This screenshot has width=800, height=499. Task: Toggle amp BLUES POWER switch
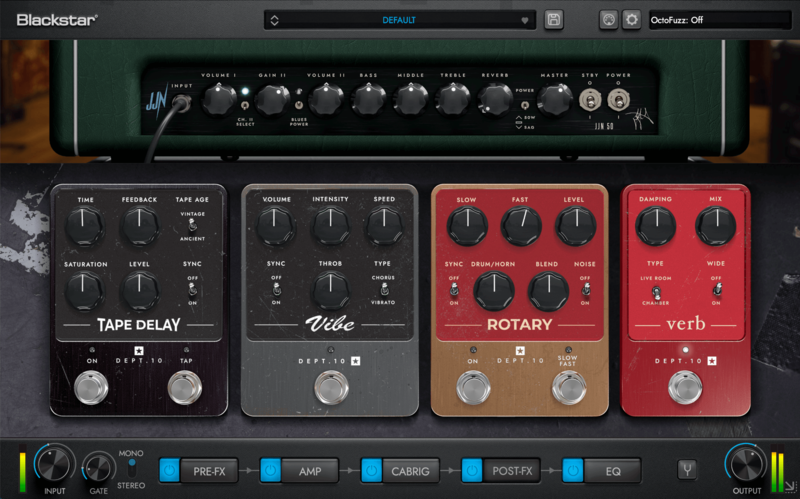[x=299, y=106]
